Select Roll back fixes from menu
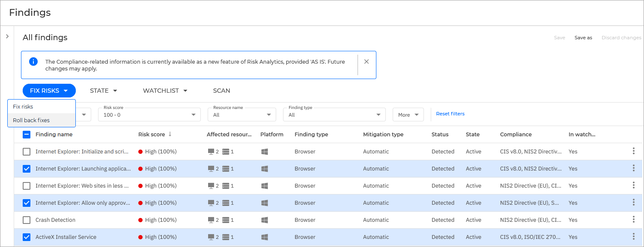Image resolution: width=644 pixels, height=247 pixels. point(31,120)
